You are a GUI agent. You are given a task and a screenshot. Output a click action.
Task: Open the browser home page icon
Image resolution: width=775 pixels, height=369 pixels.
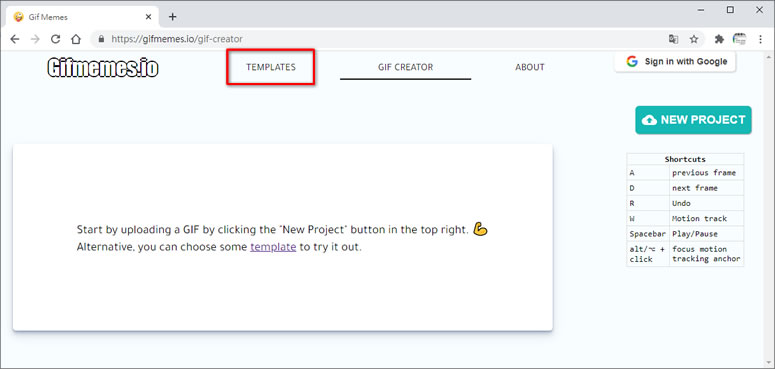(x=75, y=39)
